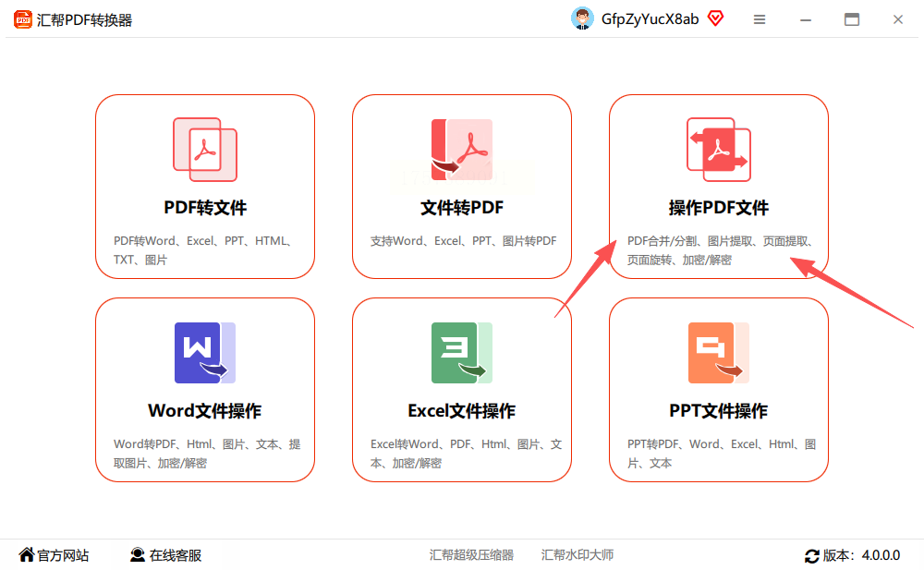This screenshot has width=924, height=570.
Task: Click the PPT文件操作 title text
Action: (x=719, y=411)
